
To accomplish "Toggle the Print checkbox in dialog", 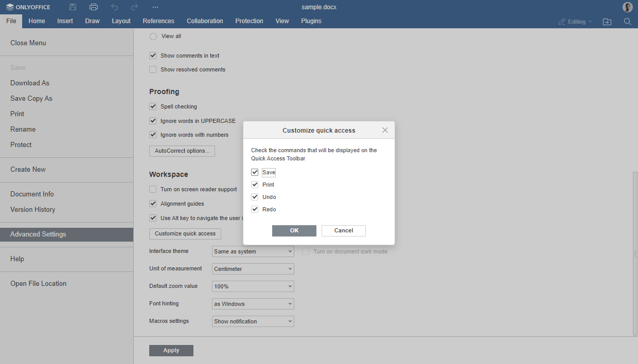I will (255, 185).
